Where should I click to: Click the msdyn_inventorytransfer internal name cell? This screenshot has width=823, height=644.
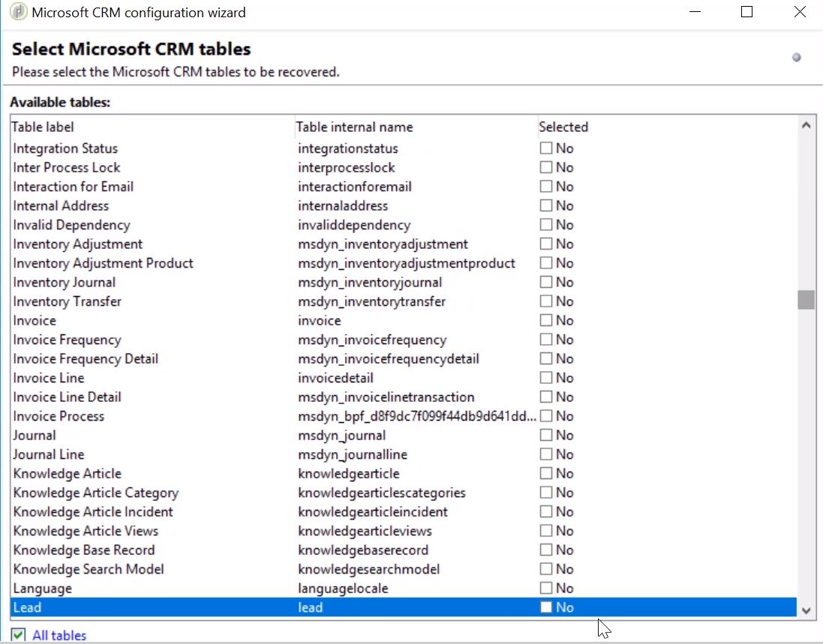click(x=371, y=301)
